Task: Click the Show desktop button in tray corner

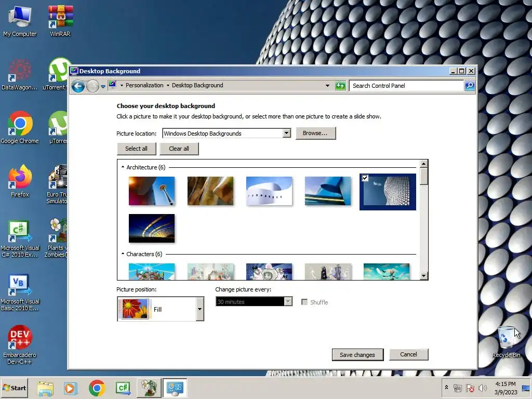Action: click(527, 388)
